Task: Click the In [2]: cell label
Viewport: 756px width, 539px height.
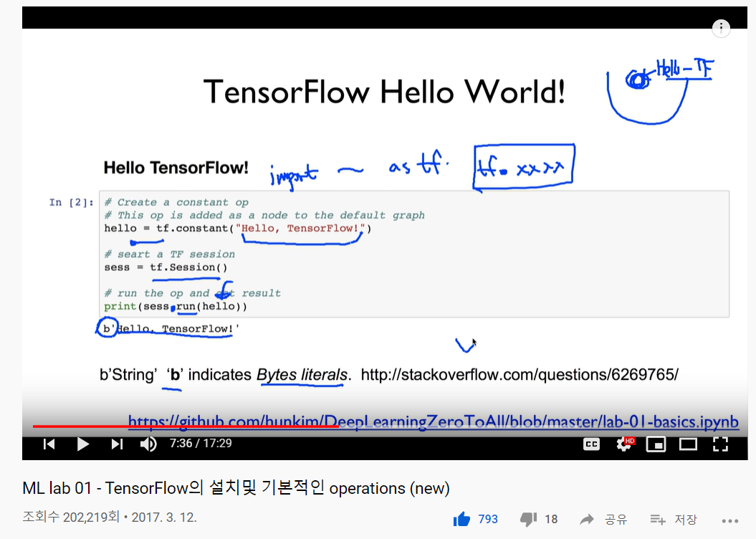Action: [72, 203]
